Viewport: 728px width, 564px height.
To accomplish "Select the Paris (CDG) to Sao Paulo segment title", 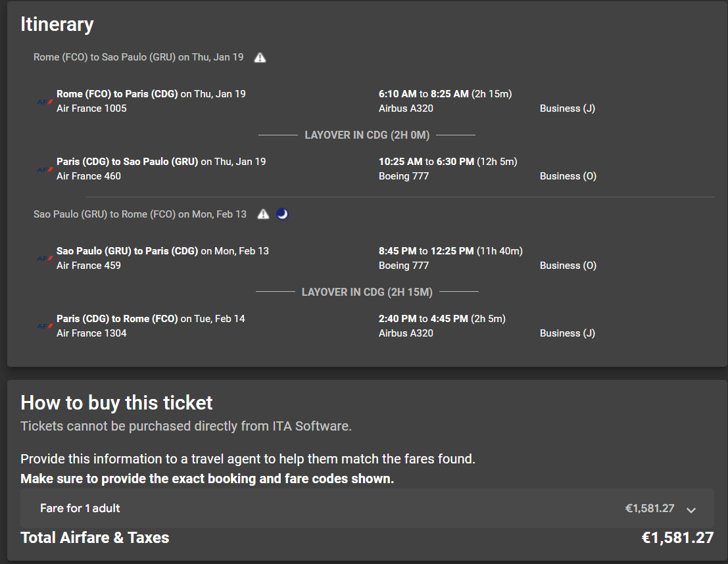I will tap(127, 162).
